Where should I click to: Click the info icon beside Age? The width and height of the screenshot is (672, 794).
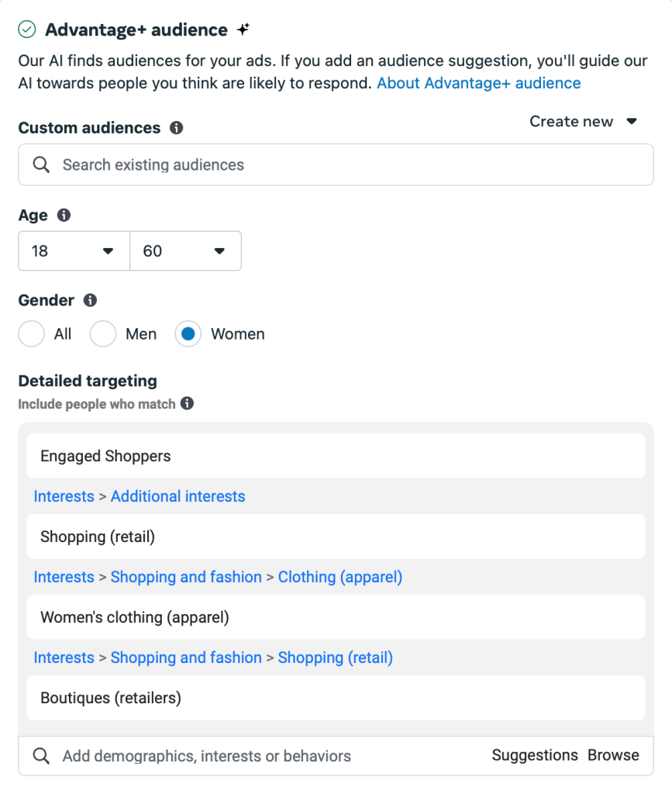[x=64, y=216]
